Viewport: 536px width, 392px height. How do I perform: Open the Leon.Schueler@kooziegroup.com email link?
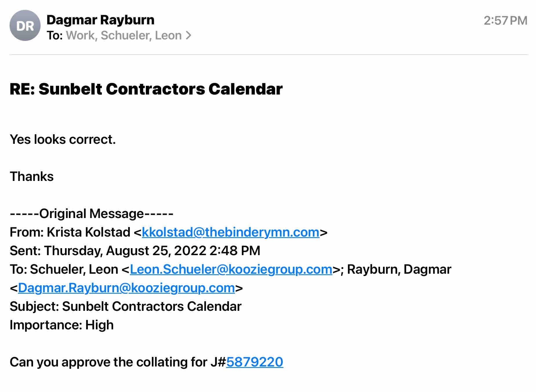[x=231, y=269]
